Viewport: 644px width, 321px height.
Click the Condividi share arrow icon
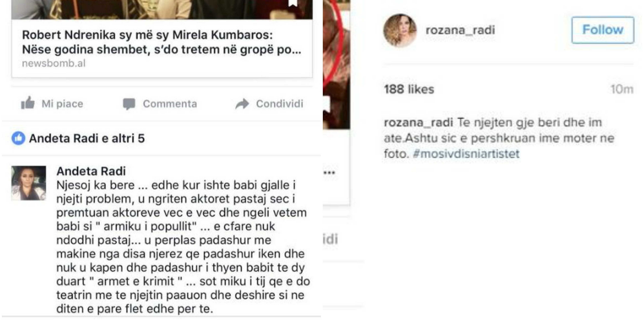(242, 104)
